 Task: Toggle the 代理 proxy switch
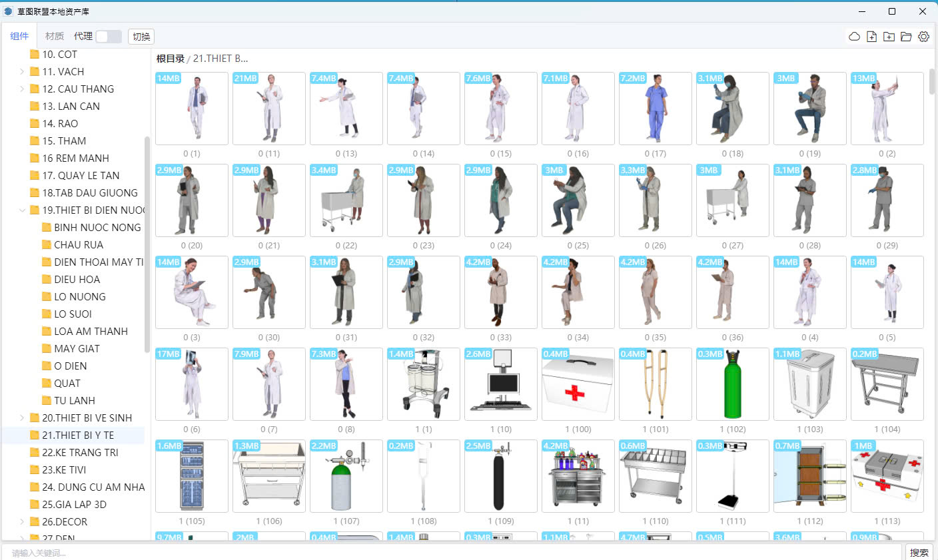[108, 37]
